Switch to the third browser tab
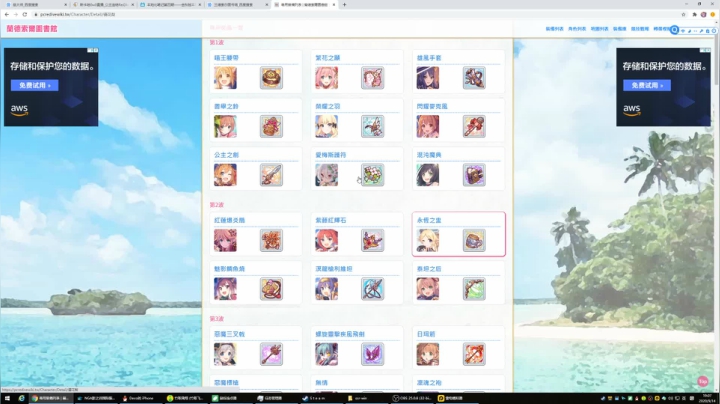The width and height of the screenshot is (720, 404). pos(170,5)
